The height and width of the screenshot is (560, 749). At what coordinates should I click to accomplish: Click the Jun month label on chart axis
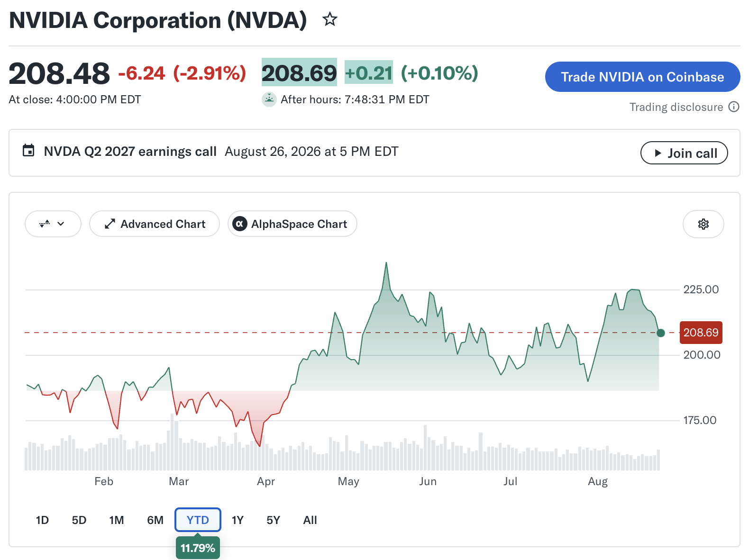tap(428, 481)
